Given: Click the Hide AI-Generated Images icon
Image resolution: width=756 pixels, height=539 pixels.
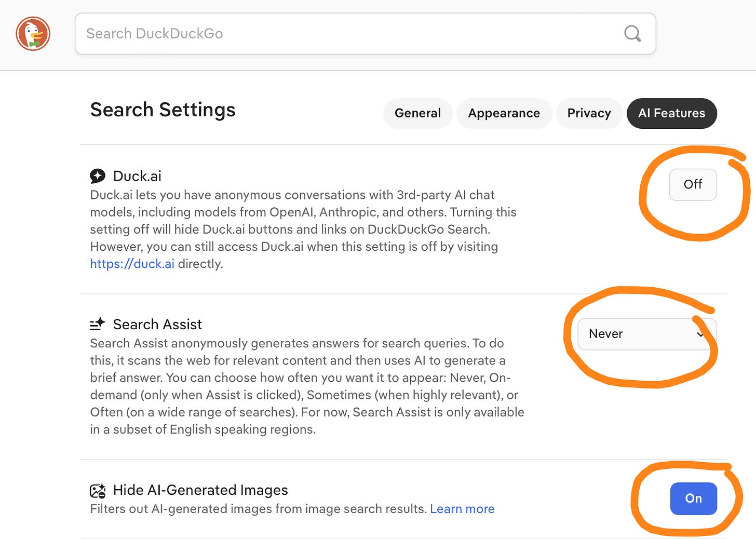Looking at the screenshot, I should click(x=98, y=490).
